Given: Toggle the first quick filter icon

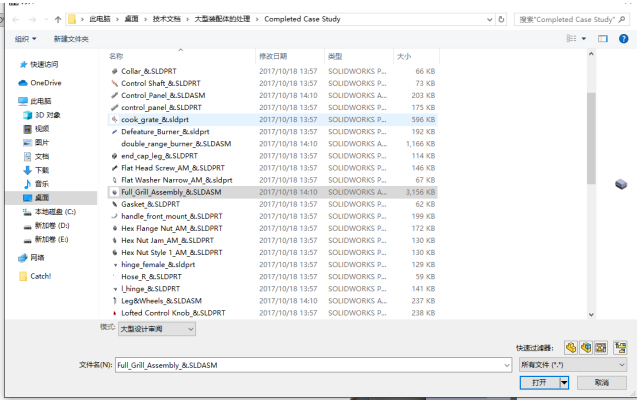Looking at the screenshot, I should tap(571, 348).
